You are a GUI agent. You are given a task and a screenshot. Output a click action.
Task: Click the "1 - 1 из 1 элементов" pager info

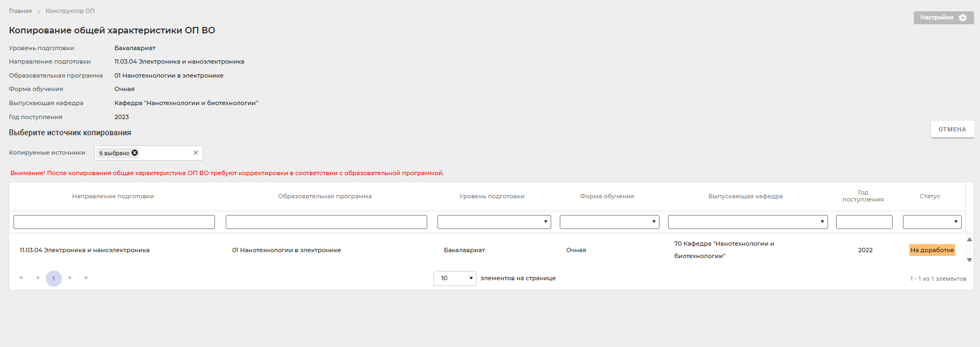[x=938, y=279]
